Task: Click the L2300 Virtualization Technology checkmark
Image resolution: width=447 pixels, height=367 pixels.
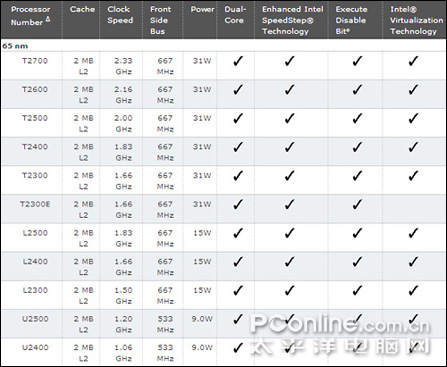Action: tap(413, 290)
